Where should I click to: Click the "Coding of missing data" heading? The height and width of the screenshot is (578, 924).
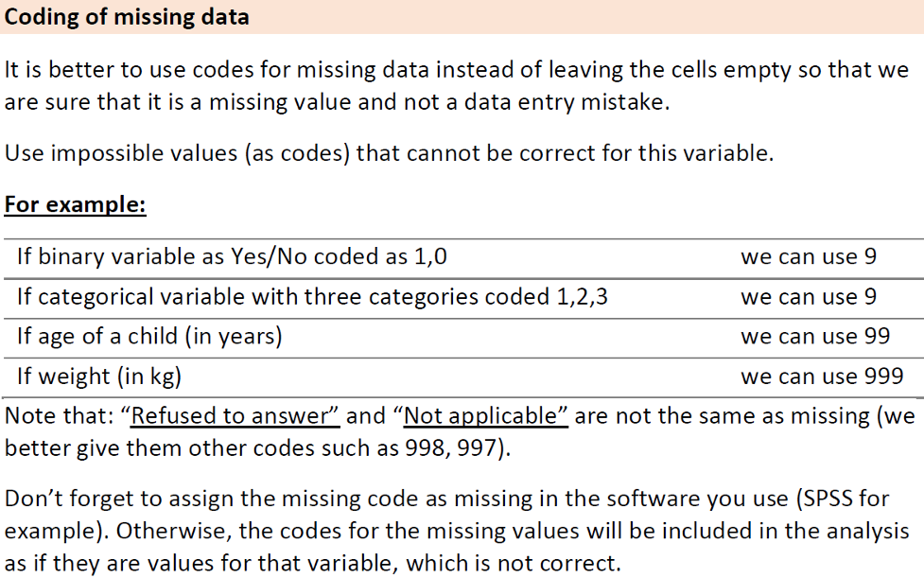[x=128, y=17]
